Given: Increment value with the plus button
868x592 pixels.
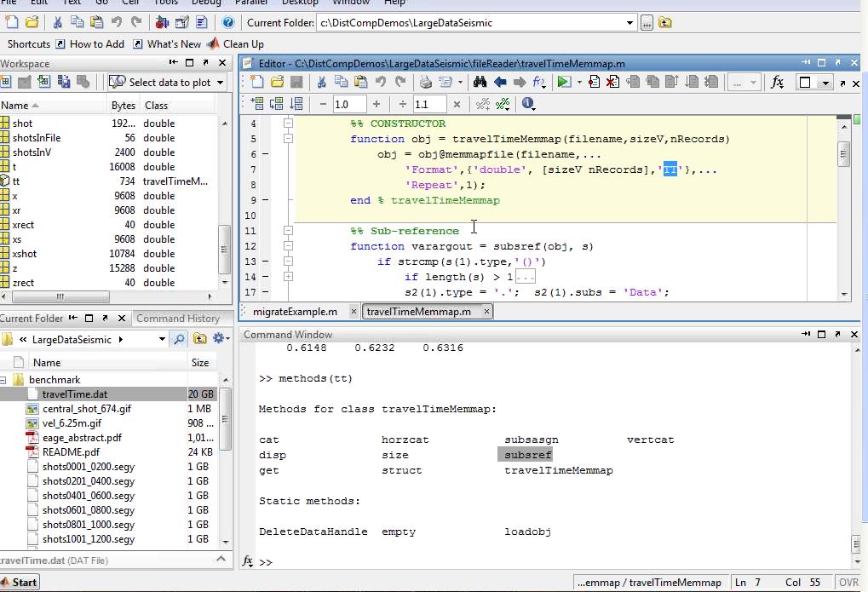Looking at the screenshot, I should (x=377, y=104).
